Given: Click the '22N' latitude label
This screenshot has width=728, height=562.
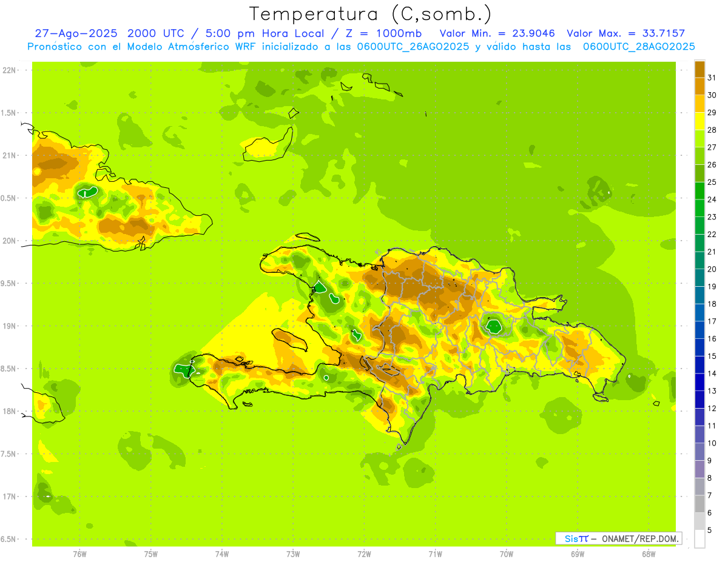Looking at the screenshot, I should (x=9, y=70).
